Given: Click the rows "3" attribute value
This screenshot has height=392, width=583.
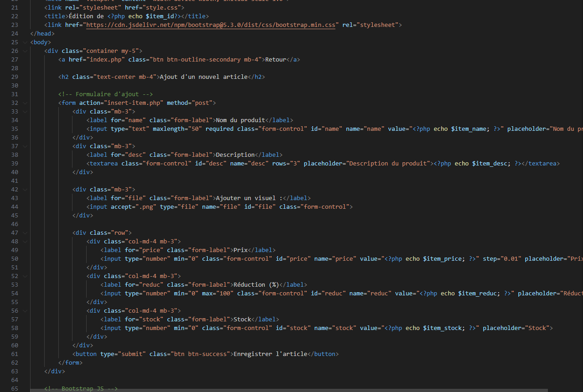Looking at the screenshot, I should (295, 164).
